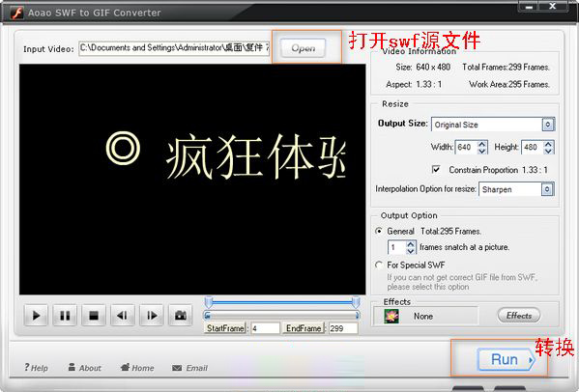Go to Home link
Screen dimensions: 579x392
[137, 368]
